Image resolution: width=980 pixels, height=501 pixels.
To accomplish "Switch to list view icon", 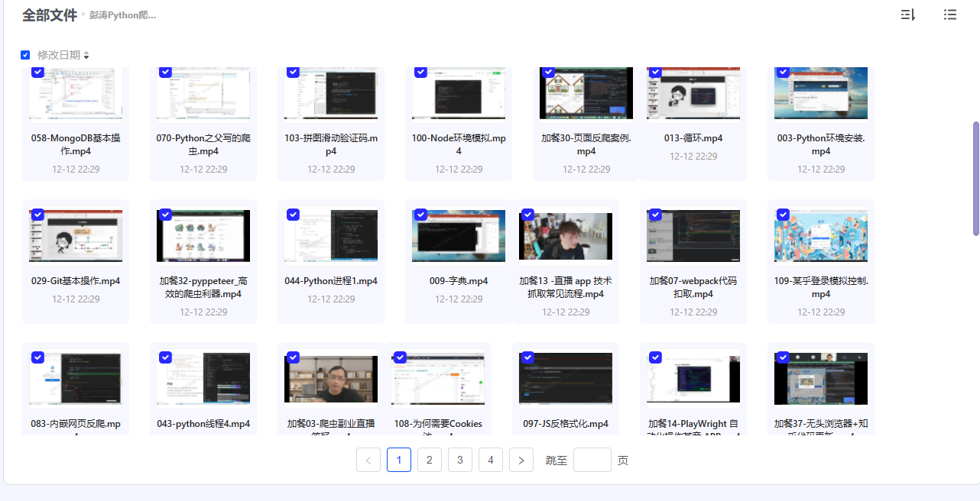I will click(949, 15).
